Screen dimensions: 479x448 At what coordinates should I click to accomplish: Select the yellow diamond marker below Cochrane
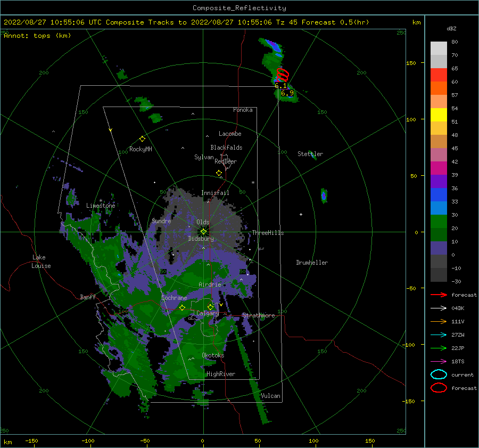(x=183, y=308)
